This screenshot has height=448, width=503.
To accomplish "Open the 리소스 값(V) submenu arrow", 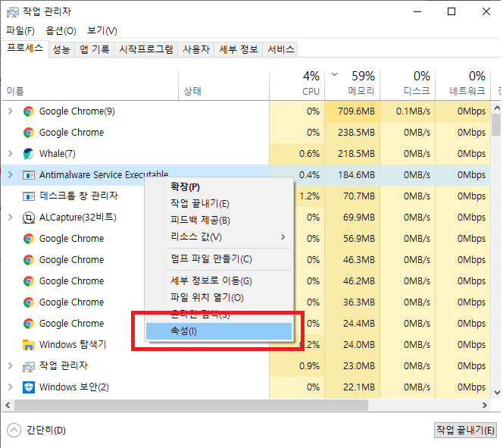I will 283,237.
